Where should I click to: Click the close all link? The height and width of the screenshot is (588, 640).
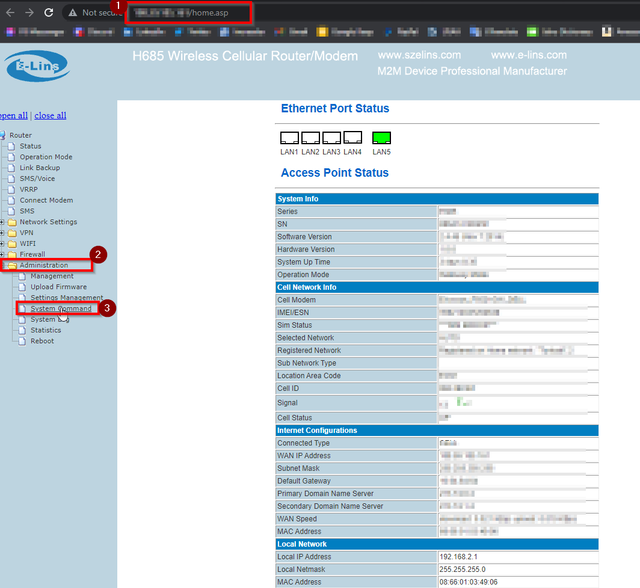[50, 116]
